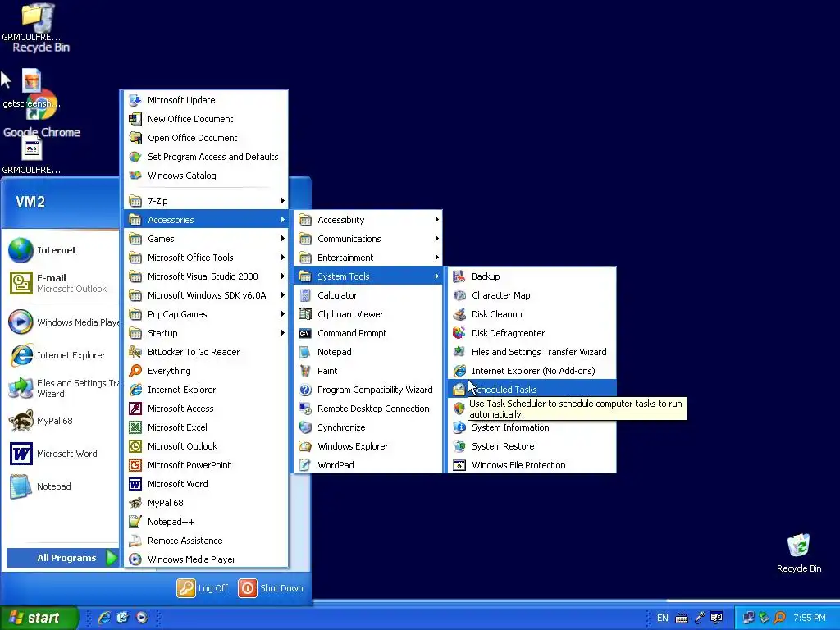Click Internet Explorer quick launch icon

click(104, 618)
